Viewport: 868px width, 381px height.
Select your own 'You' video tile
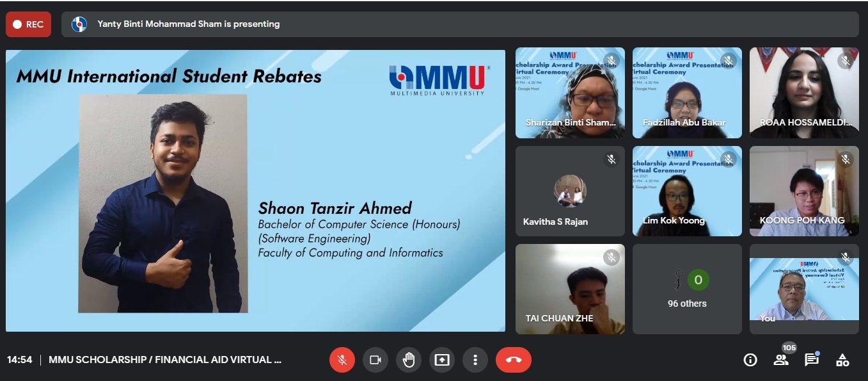click(x=804, y=289)
